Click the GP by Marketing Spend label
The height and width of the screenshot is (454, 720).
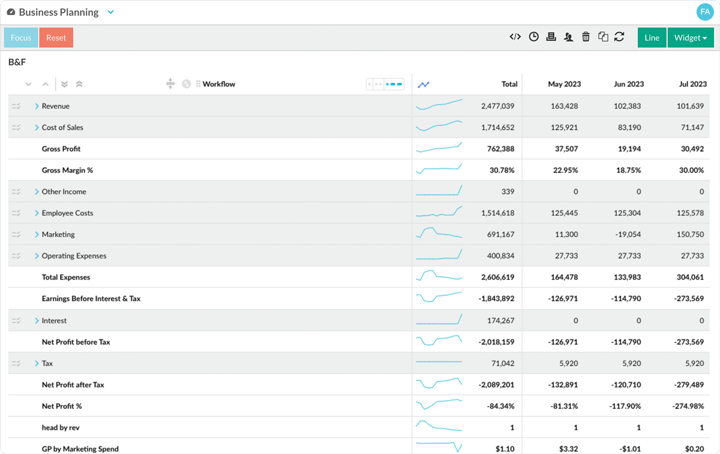click(80, 449)
